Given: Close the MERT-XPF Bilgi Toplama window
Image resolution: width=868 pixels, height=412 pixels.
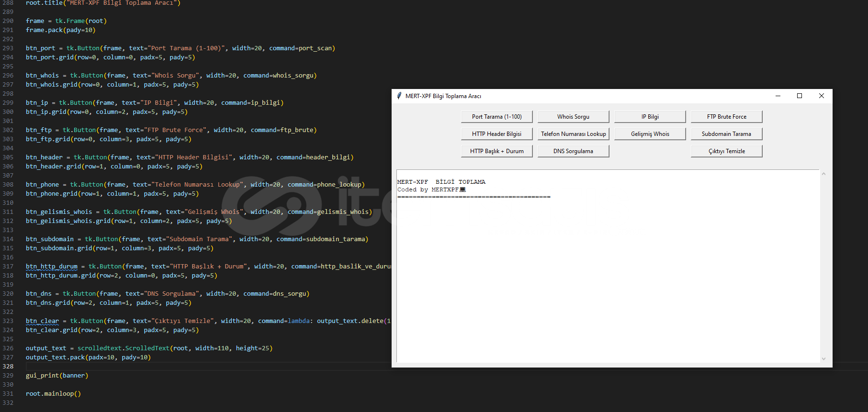Looking at the screenshot, I should 822,96.
